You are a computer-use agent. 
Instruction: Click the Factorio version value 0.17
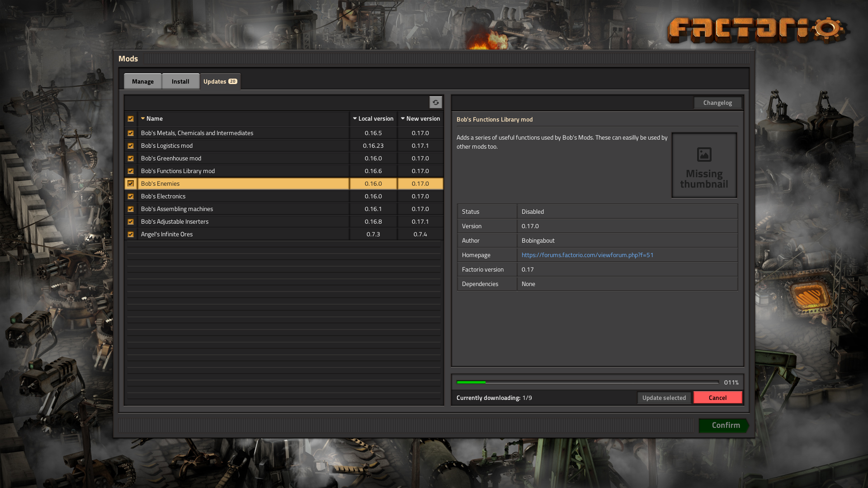pos(528,269)
